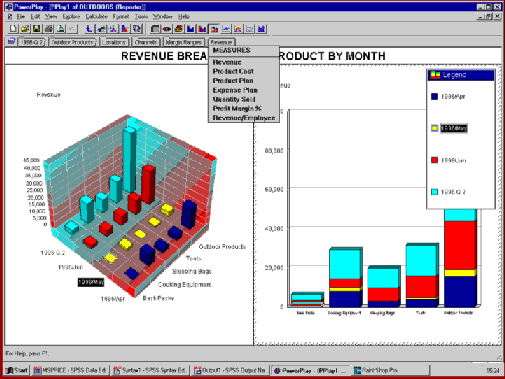Open the Help menu
The image size is (505, 379).
[x=183, y=16]
